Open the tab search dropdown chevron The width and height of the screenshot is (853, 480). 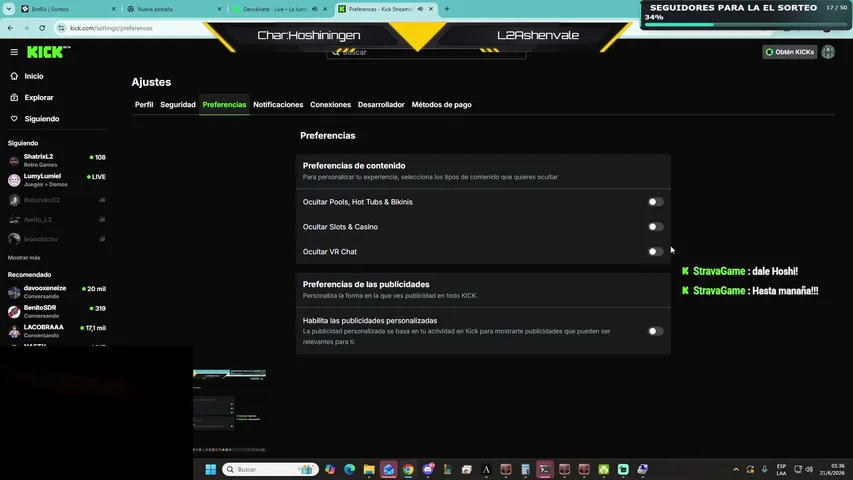pyautogui.click(x=9, y=9)
